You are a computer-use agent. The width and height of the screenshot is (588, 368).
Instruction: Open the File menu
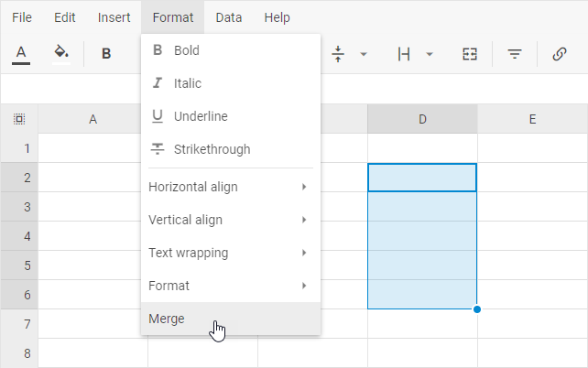tap(22, 17)
